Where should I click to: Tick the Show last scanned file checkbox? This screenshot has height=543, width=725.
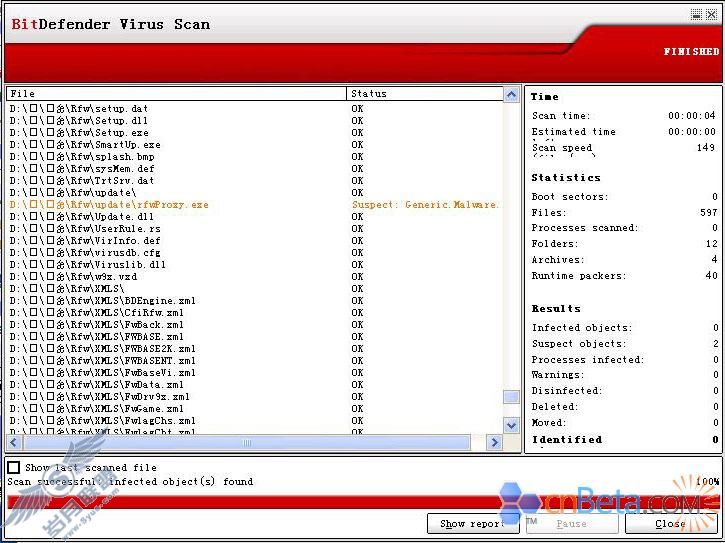point(13,467)
